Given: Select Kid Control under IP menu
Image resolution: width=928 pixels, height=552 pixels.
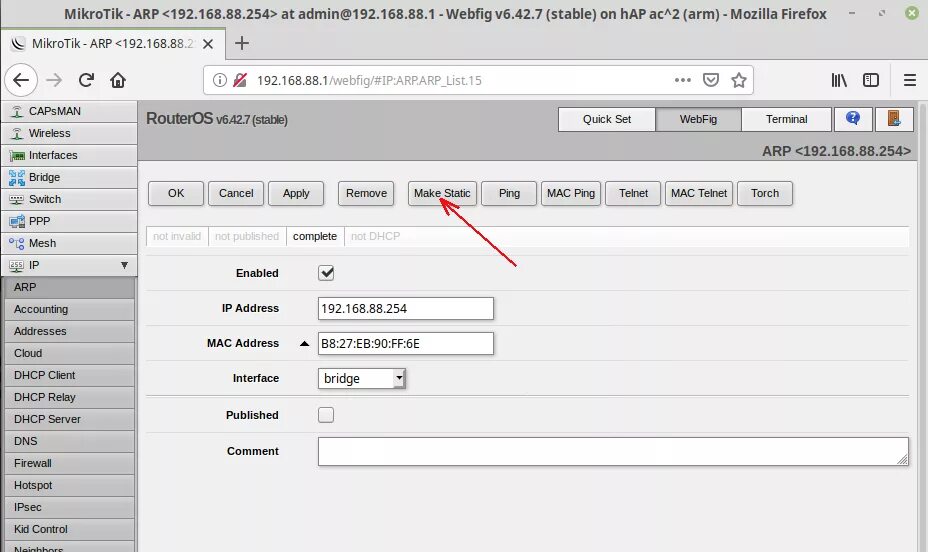Looking at the screenshot, I should [69, 529].
